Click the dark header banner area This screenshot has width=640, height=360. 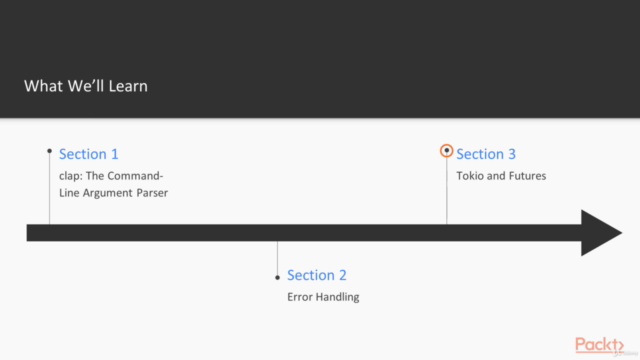pos(320,59)
